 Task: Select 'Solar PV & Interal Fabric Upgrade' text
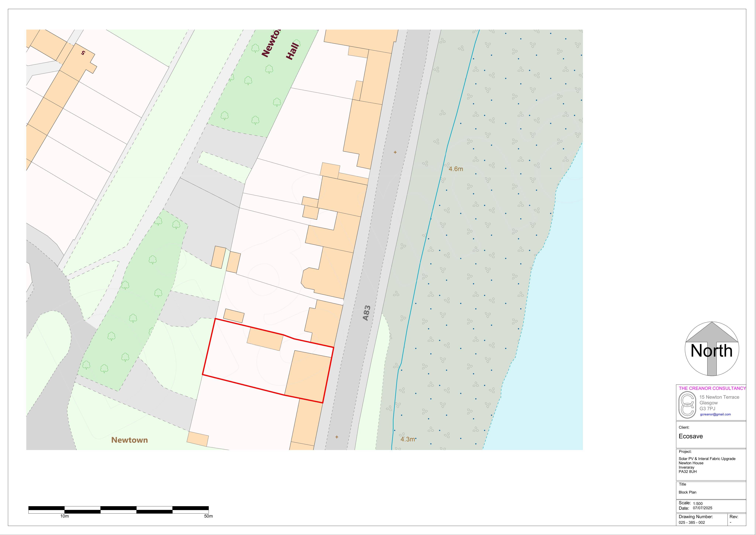707,459
